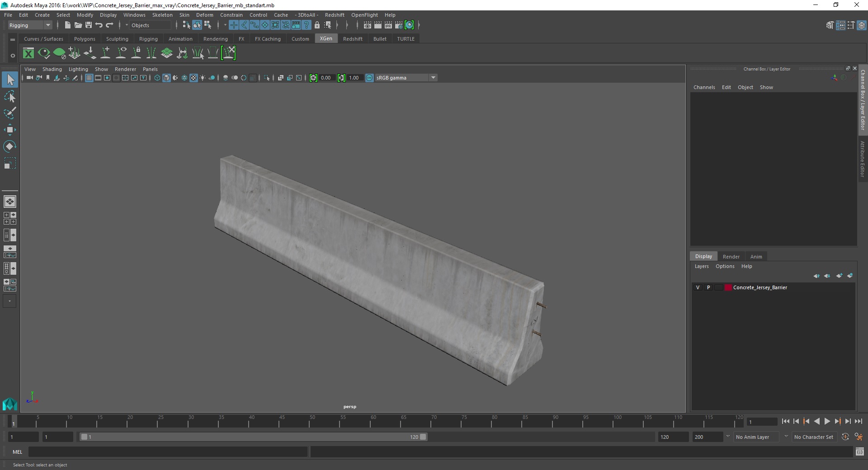Open the vertical Attribute Editor tab
868x470 pixels.
pos(863,159)
